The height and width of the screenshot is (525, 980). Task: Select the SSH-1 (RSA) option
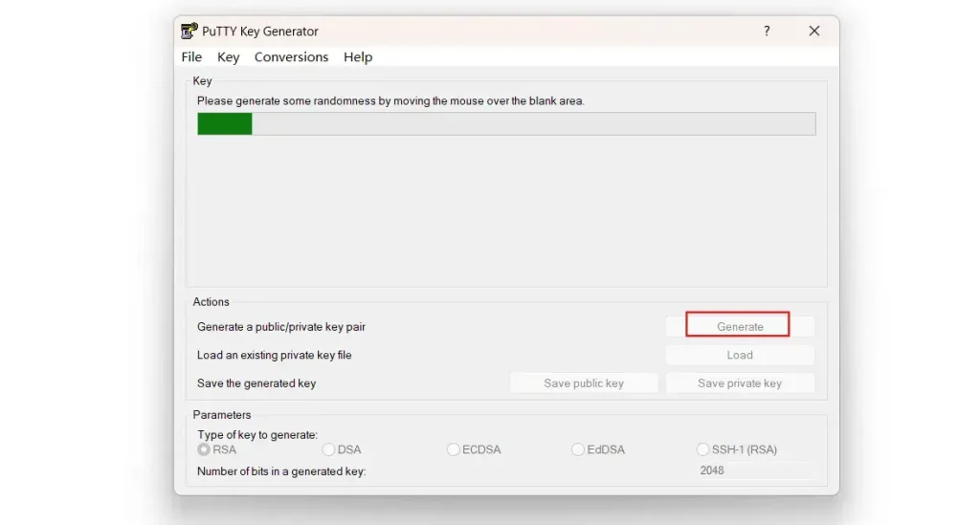704,449
